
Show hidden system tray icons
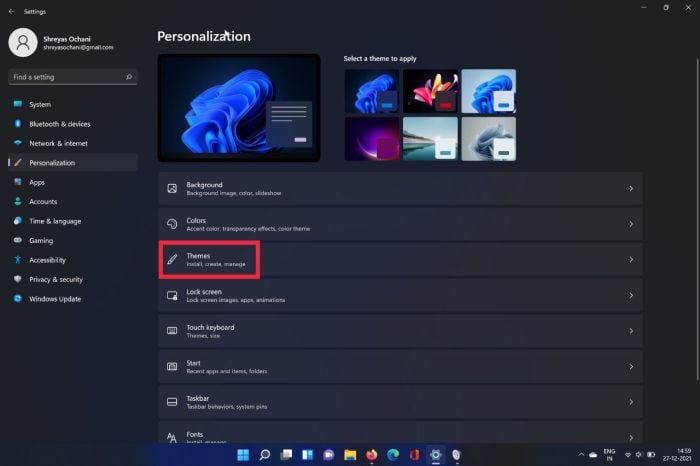(581, 455)
